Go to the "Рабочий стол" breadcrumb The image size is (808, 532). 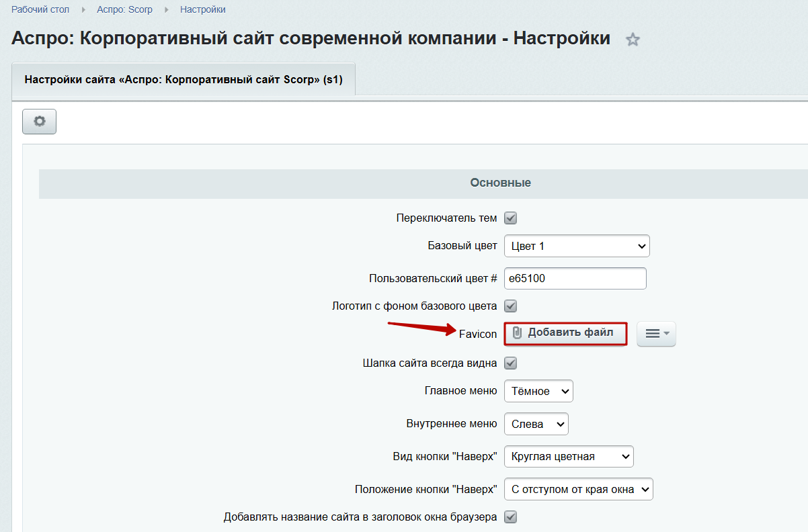40,10
